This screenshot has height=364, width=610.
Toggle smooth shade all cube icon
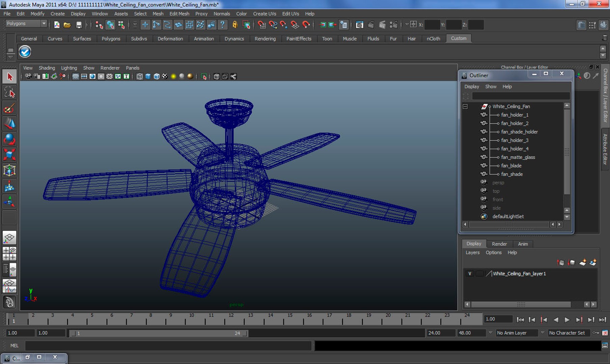point(148,77)
